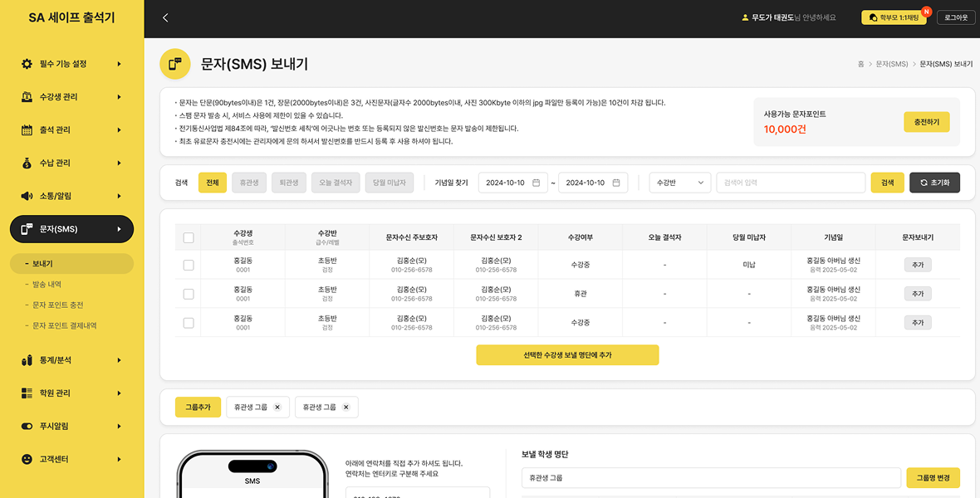Toggle the select-all checkbox in table header
Viewport: 980px width, 498px height.
pyautogui.click(x=189, y=237)
